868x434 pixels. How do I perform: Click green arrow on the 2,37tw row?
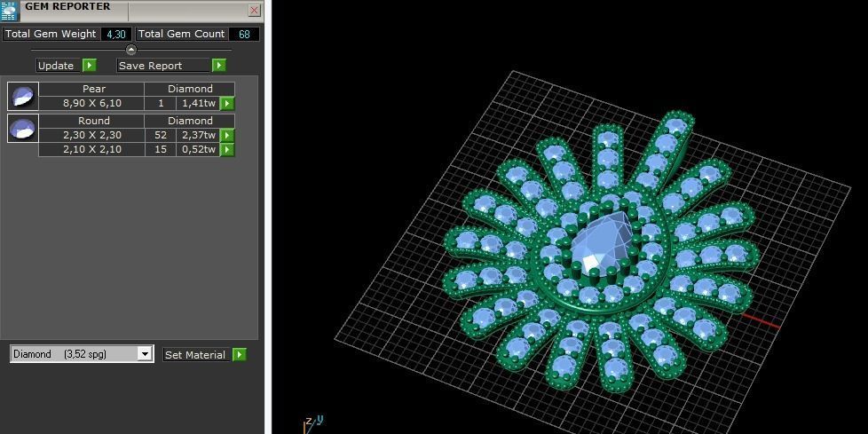point(227,135)
